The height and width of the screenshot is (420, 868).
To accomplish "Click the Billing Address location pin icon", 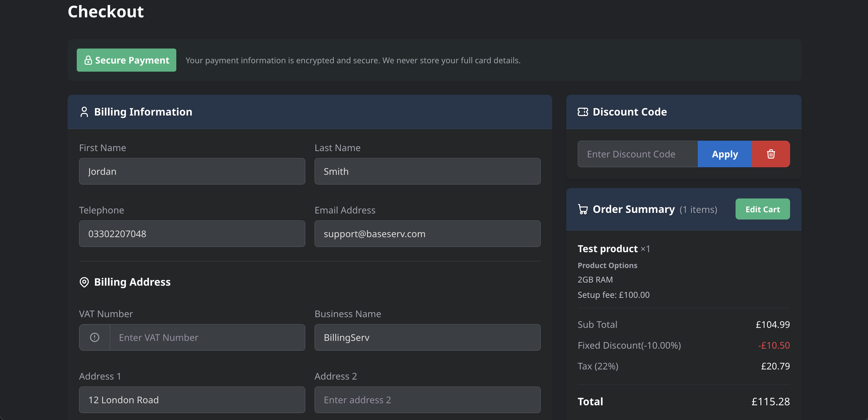I will (x=84, y=282).
